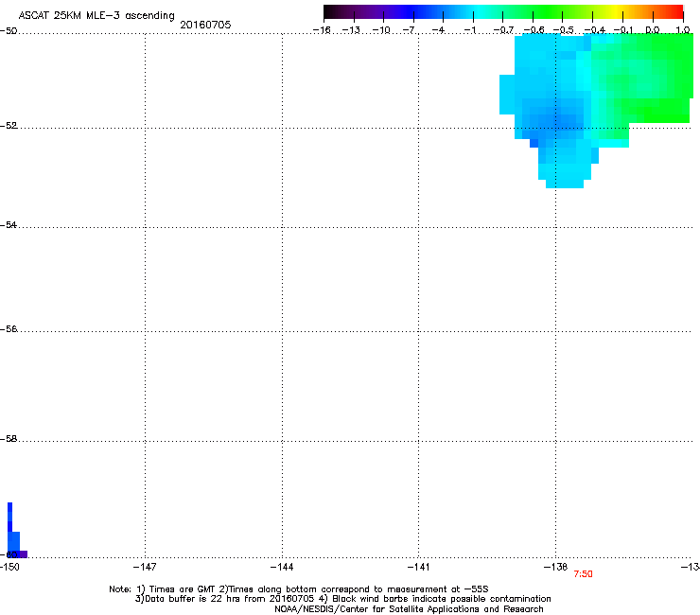700x615 pixels.
Task: Click the -141 longitude axis label
Action: [x=419, y=567]
